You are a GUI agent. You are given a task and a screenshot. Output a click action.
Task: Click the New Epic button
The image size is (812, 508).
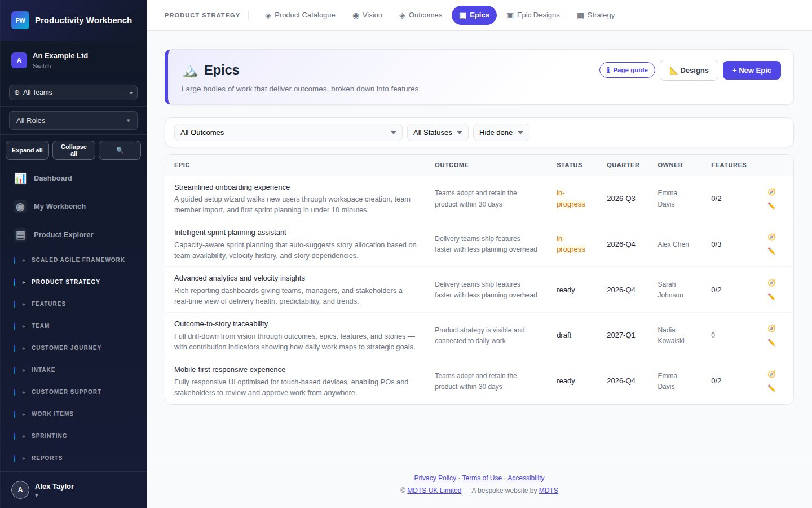(752, 71)
